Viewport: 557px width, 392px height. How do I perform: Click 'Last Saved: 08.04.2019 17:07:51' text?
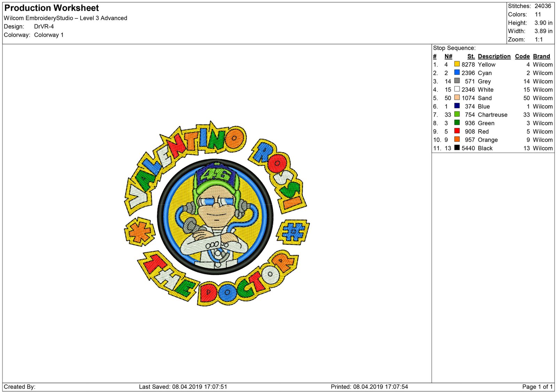click(183, 387)
